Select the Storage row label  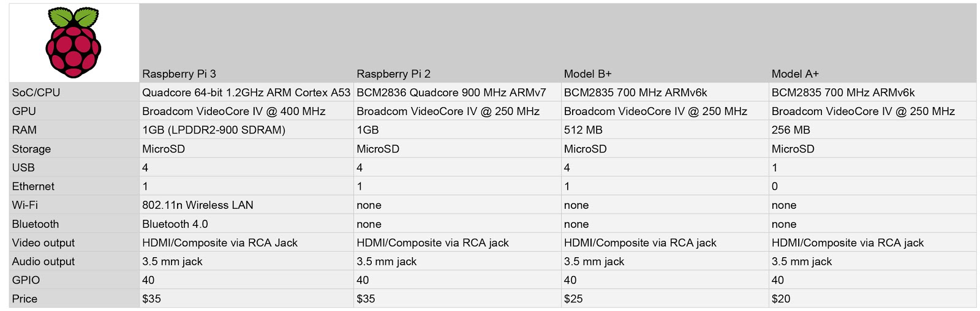[x=31, y=149]
